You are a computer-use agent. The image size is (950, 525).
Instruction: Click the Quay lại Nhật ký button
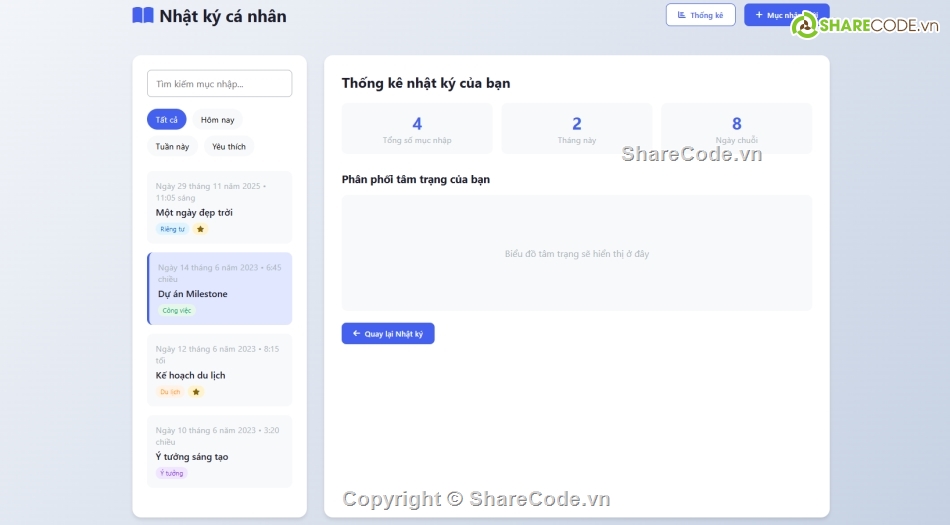coord(388,334)
